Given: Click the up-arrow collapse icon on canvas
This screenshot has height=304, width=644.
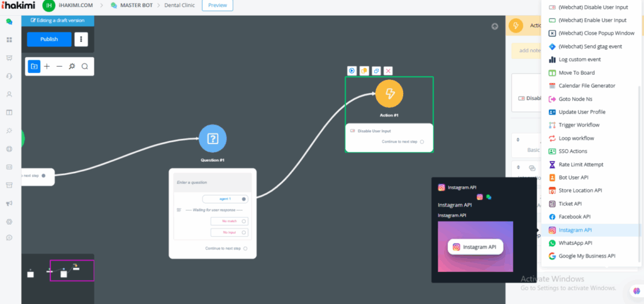Looking at the screenshot, I should (x=495, y=26).
